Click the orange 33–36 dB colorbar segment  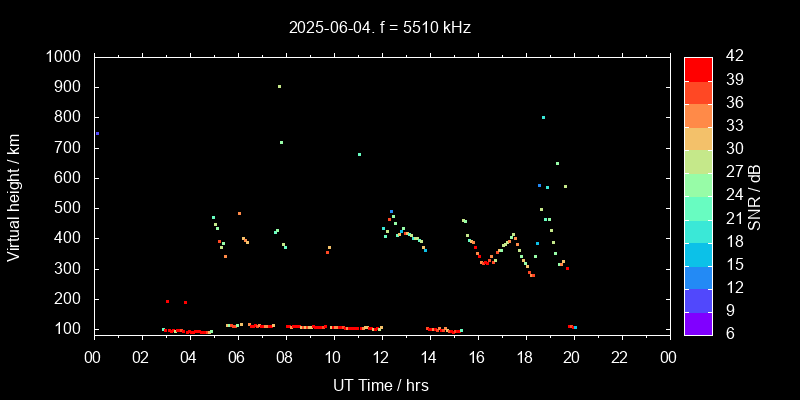[698, 114]
